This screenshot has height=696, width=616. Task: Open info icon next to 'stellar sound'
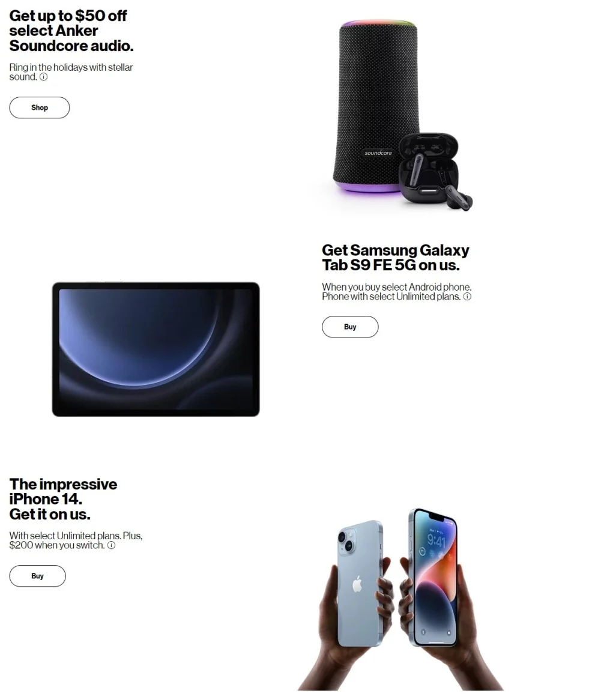click(43, 77)
